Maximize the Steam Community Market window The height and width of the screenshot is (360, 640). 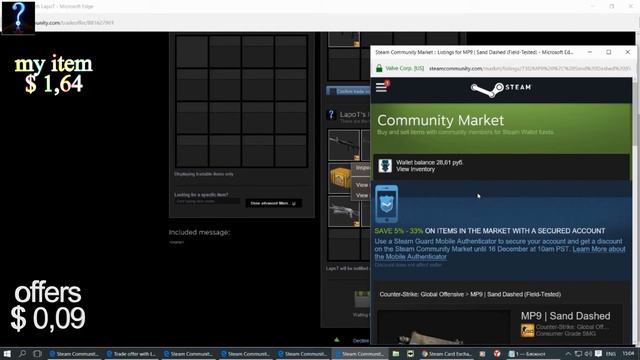click(609, 52)
